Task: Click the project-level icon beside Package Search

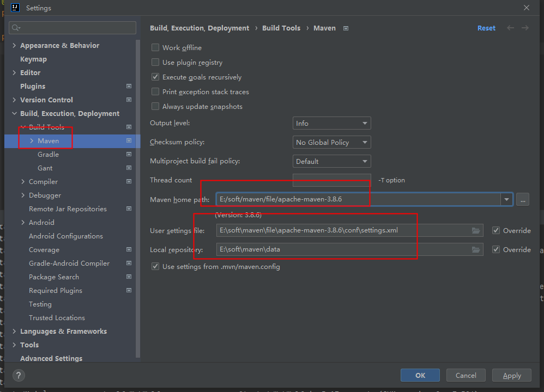Action: click(129, 277)
